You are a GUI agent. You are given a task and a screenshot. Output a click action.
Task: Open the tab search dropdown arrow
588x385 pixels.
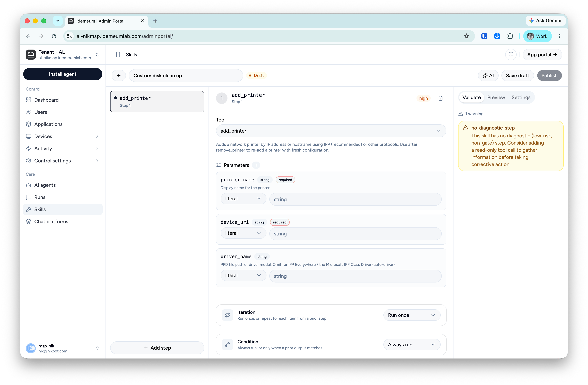click(58, 21)
